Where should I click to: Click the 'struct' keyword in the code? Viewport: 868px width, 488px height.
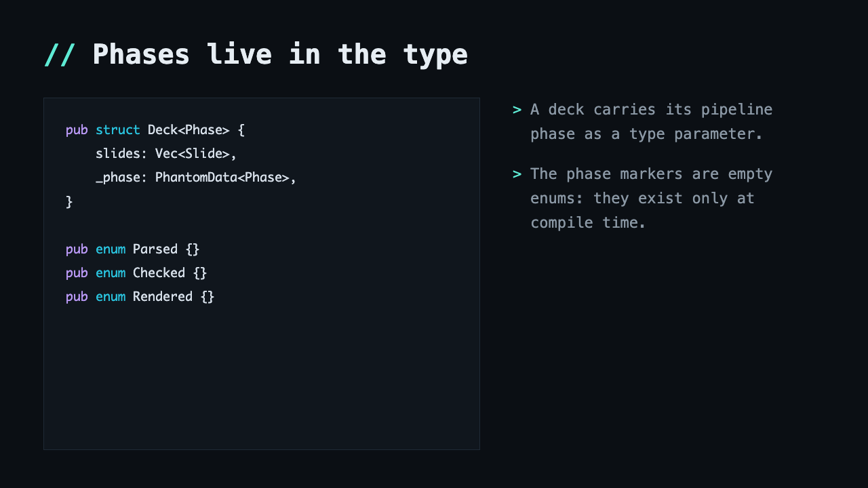(x=118, y=130)
